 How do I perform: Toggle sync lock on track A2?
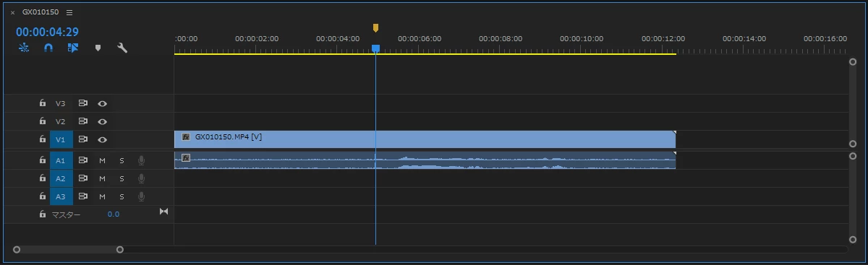[x=82, y=178]
